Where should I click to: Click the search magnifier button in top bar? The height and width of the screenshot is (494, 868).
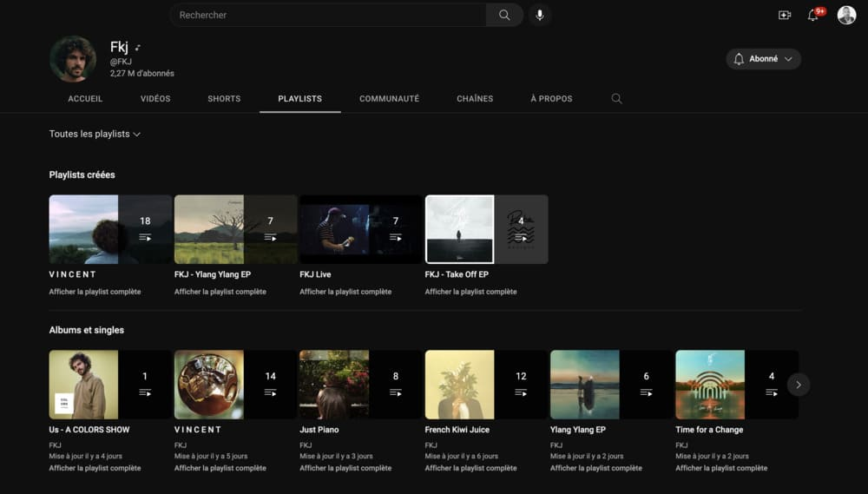click(504, 15)
